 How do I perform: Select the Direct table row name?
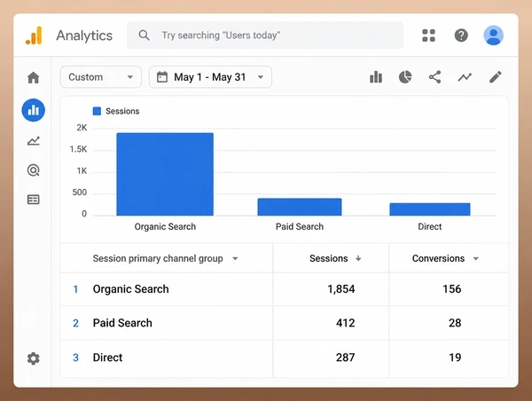click(107, 358)
